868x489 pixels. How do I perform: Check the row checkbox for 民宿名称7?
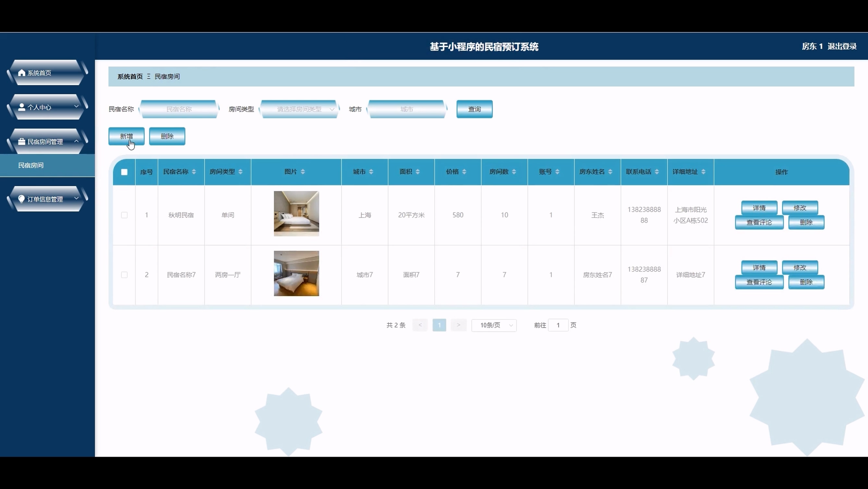[124, 275]
